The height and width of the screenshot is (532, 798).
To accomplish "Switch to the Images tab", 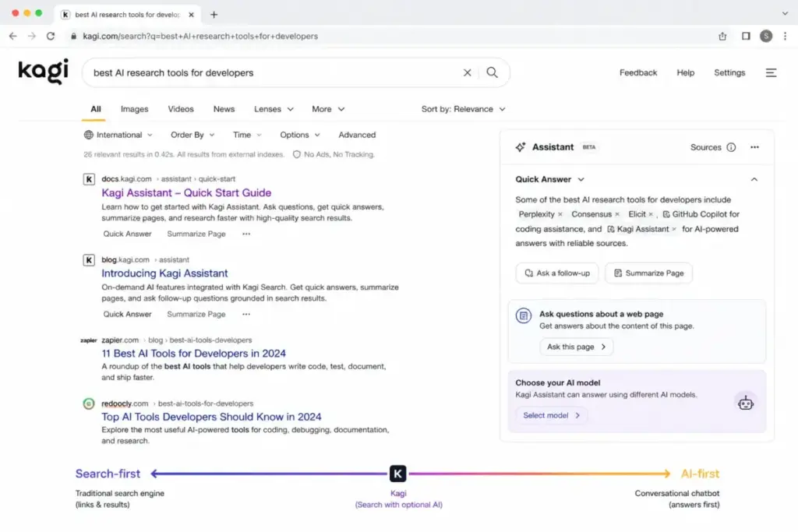I will pyautogui.click(x=134, y=109).
